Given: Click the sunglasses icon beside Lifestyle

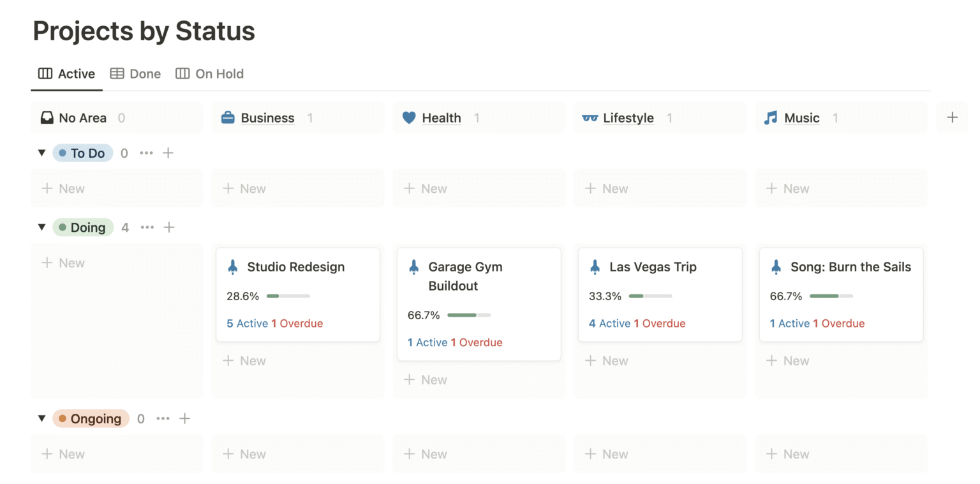Looking at the screenshot, I should (590, 117).
